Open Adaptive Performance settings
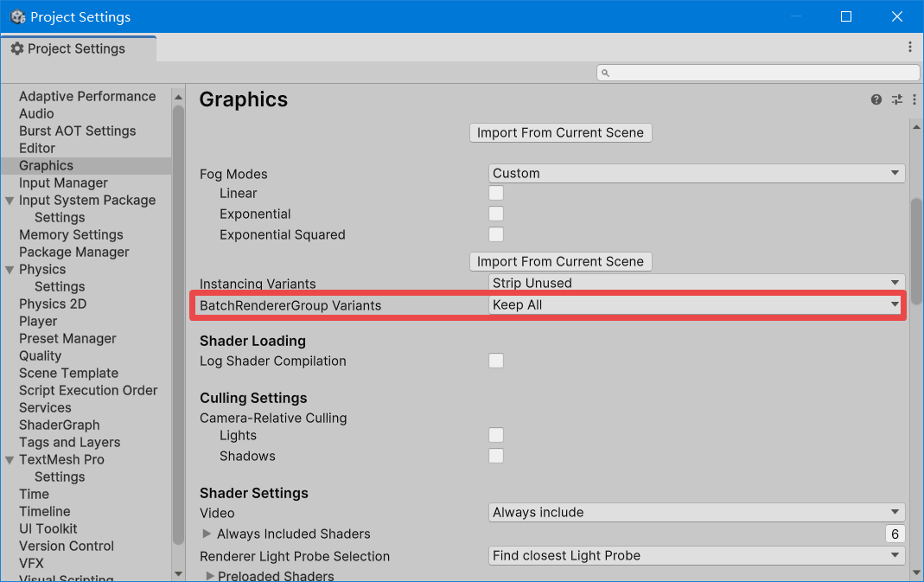This screenshot has width=924, height=582. coord(87,96)
